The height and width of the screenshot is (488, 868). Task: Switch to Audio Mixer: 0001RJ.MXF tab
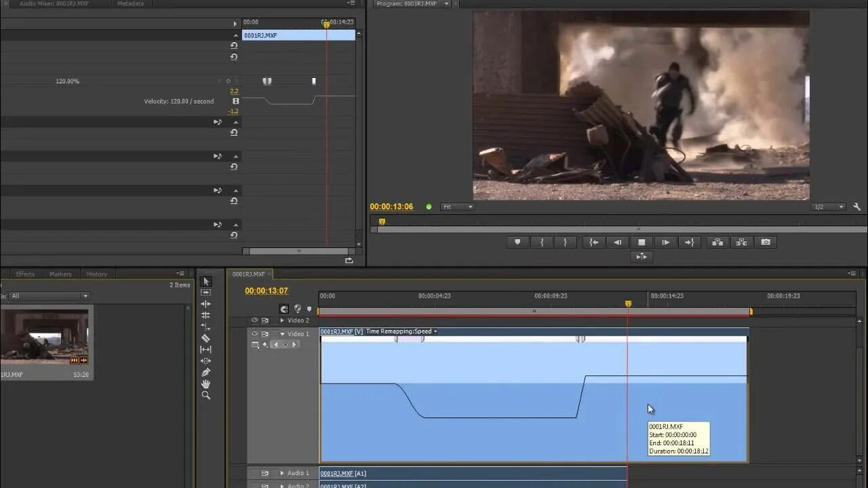(54, 3)
